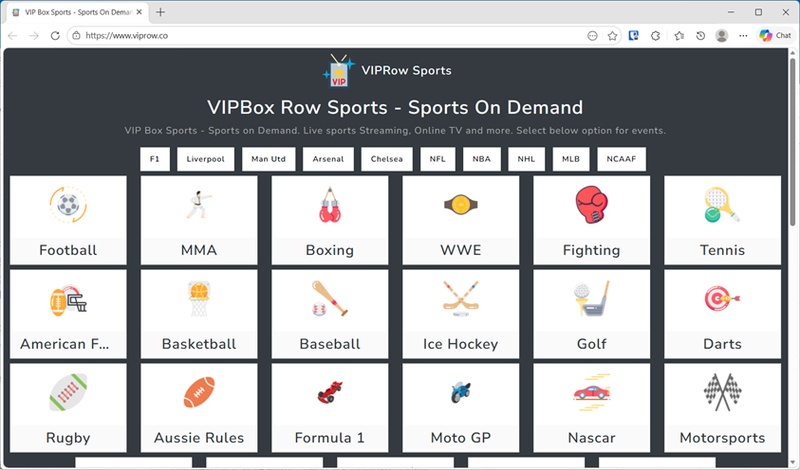
Task: Select the Motorsports checkered flags icon
Action: pos(722,392)
